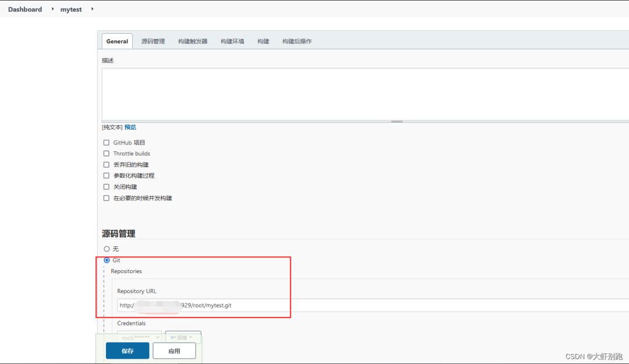Switch to the 源码管理 tab
This screenshot has width=629, height=364.
tap(153, 41)
